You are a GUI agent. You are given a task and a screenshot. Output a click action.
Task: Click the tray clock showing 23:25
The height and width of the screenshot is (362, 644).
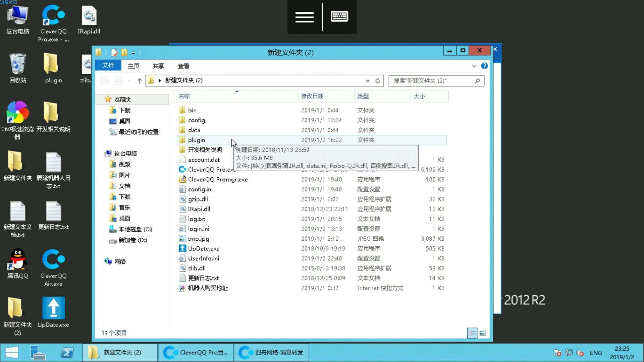(x=622, y=353)
